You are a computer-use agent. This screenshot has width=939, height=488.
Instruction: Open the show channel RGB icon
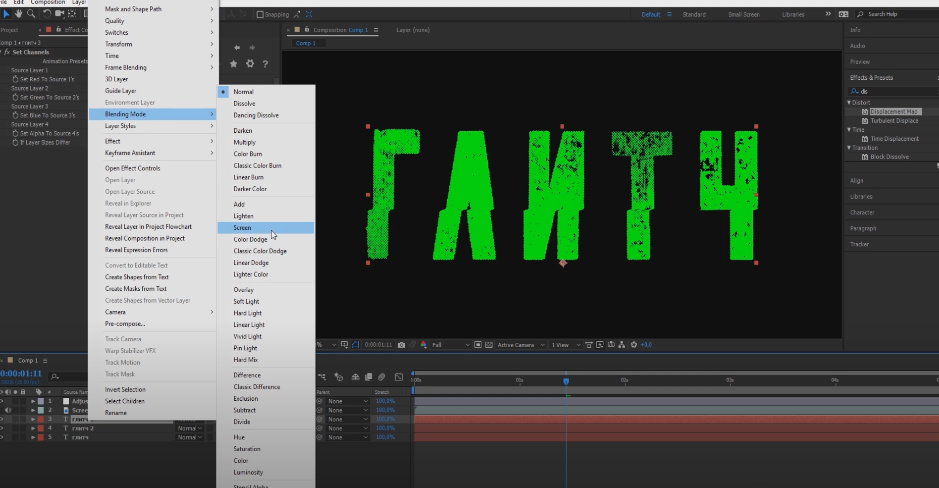(x=423, y=345)
